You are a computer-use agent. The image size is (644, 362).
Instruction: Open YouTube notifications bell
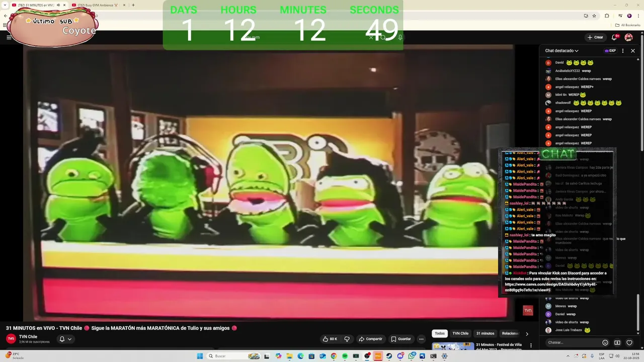[614, 37]
